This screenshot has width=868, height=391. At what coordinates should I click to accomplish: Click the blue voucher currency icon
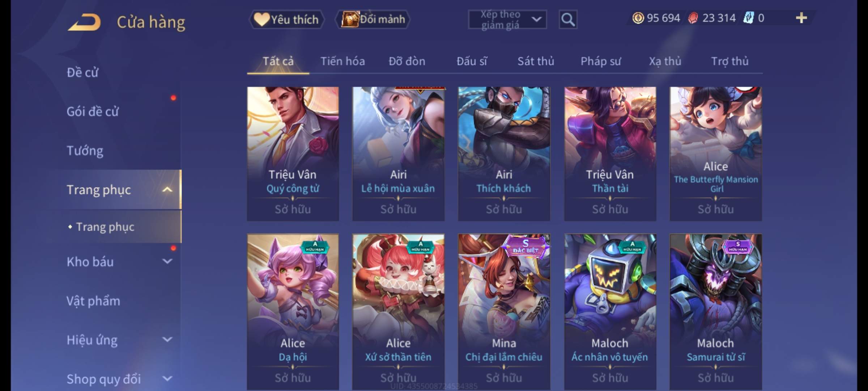pyautogui.click(x=748, y=18)
